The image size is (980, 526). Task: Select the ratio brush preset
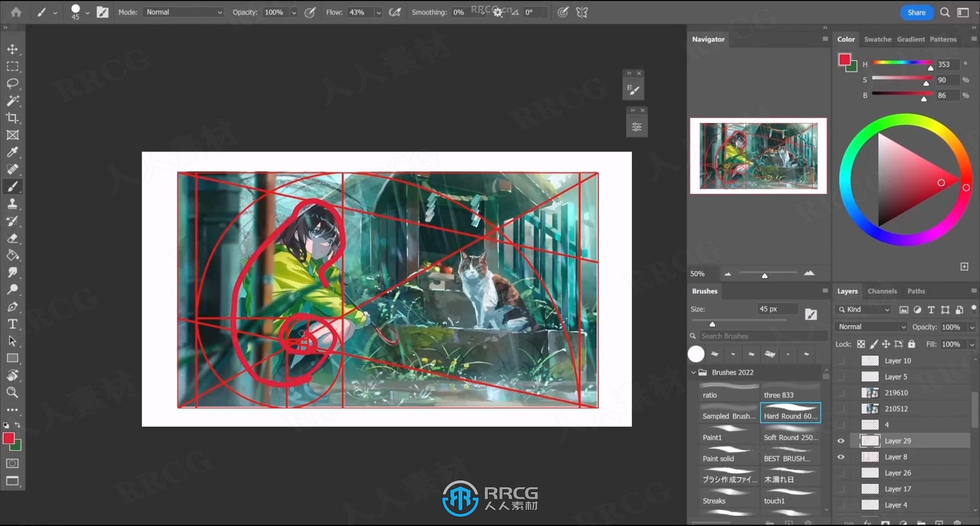point(729,391)
